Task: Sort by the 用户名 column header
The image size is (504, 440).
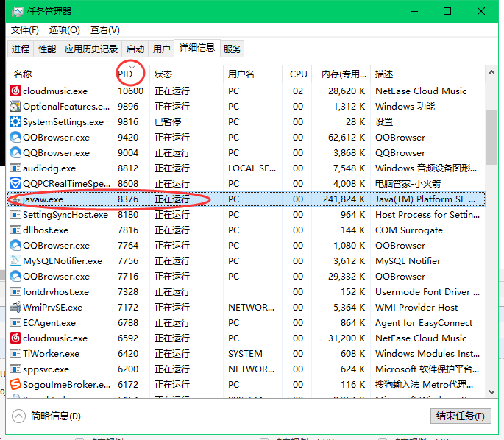Action: pos(252,74)
